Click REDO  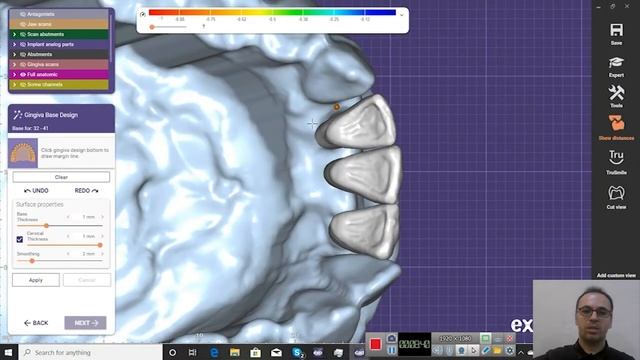87,191
